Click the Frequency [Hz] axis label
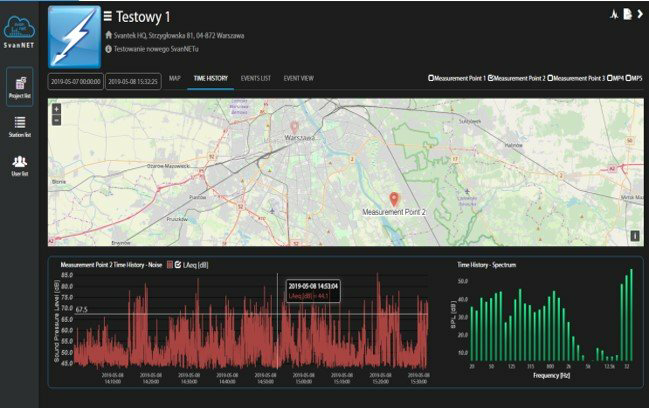 [551, 375]
